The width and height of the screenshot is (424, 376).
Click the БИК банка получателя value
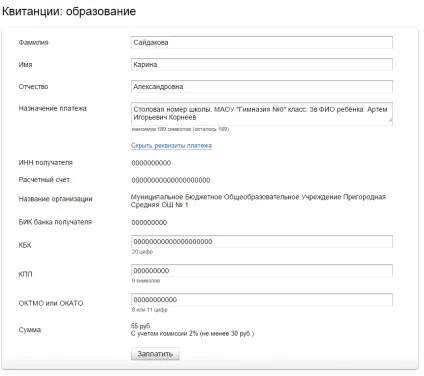(149, 222)
